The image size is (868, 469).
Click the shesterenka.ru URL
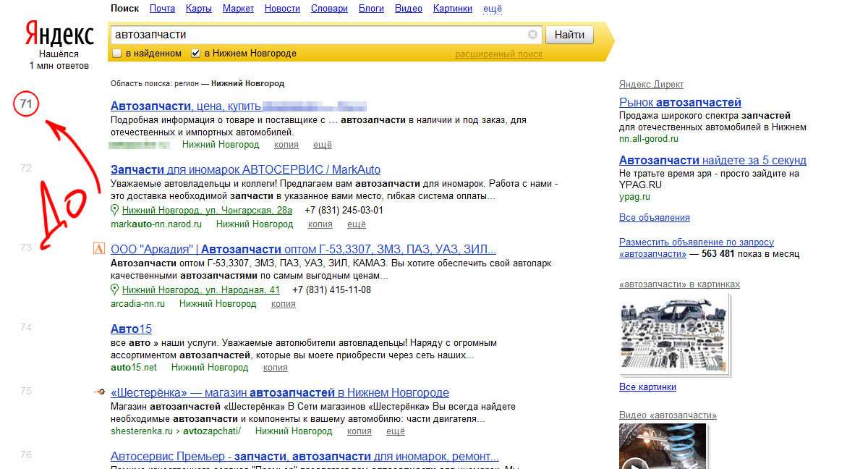point(142,431)
